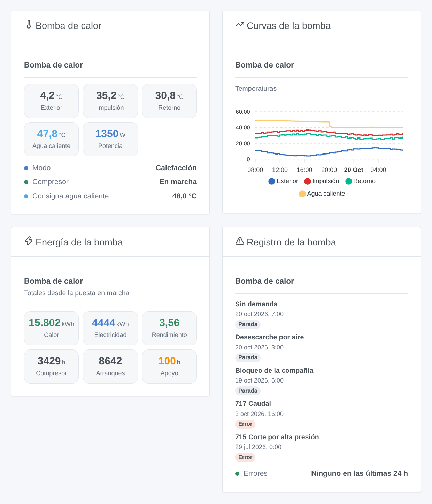Click the blue dot next to Modo
Screen dimensions: 432x504
click(26, 168)
